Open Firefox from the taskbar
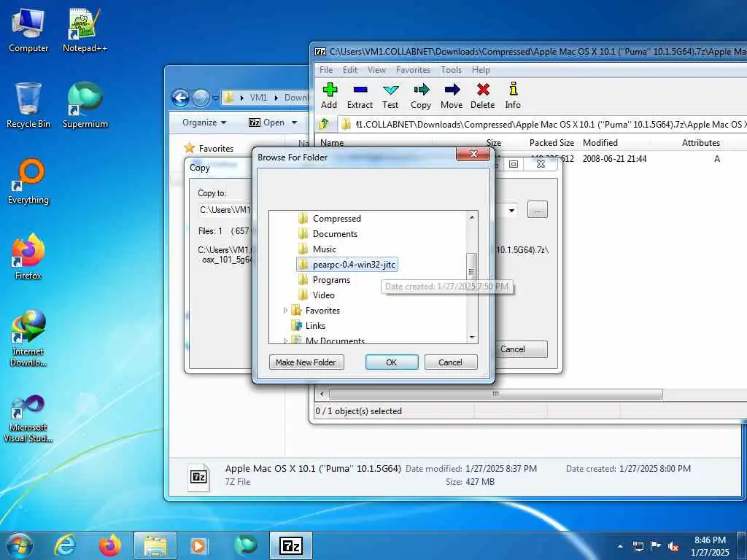Screen dimensions: 747x560 pyautogui.click(x=110, y=545)
